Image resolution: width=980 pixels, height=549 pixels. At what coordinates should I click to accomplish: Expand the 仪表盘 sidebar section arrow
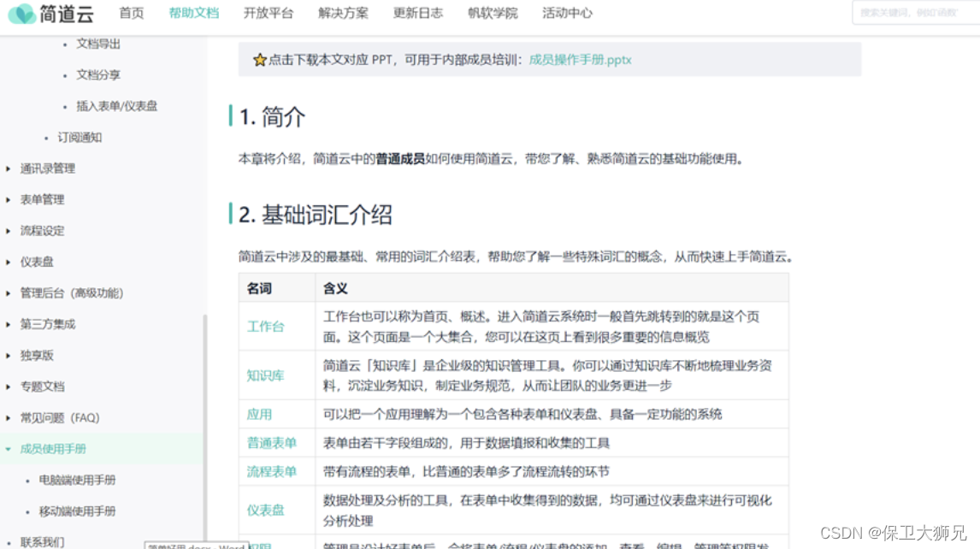pyautogui.click(x=9, y=262)
